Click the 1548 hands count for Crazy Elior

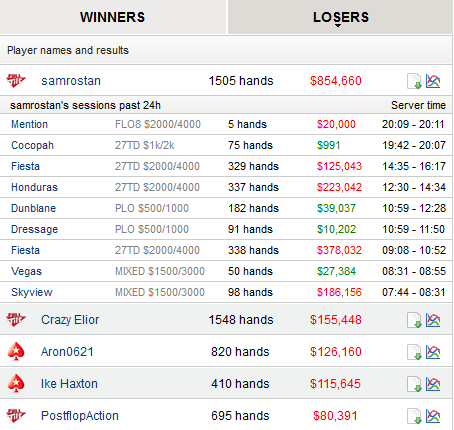[x=241, y=320]
